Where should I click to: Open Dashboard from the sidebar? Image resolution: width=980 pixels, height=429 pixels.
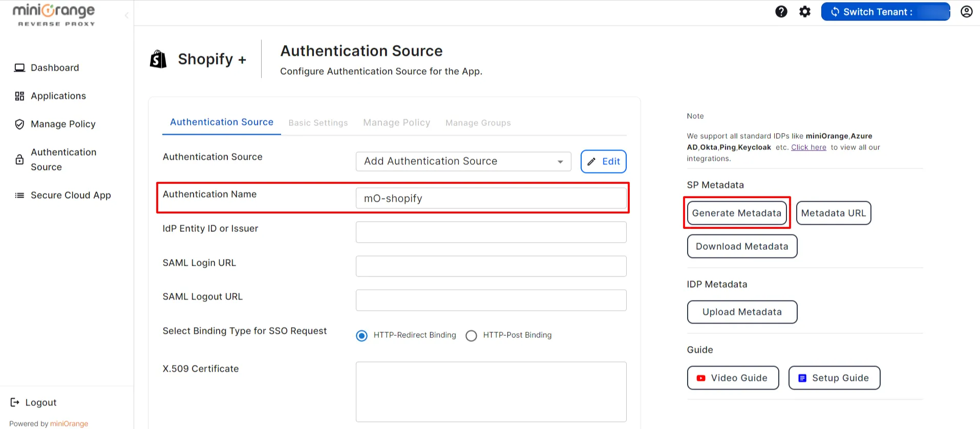tap(55, 68)
